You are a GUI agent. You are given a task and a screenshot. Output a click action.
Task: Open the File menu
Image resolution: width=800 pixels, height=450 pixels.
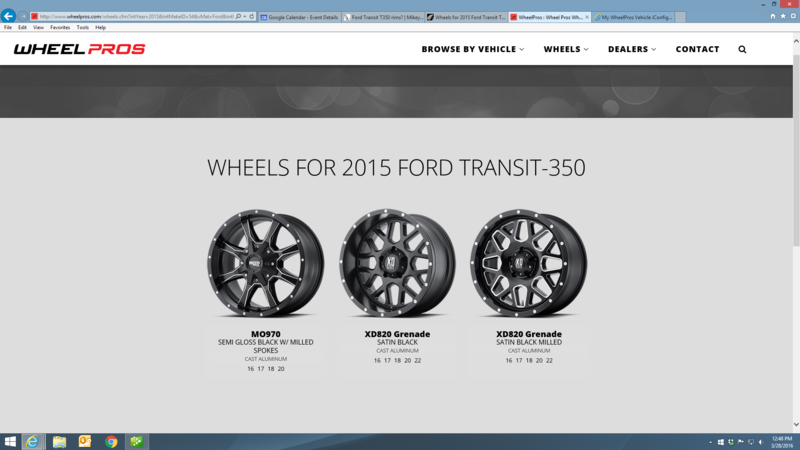click(8, 28)
